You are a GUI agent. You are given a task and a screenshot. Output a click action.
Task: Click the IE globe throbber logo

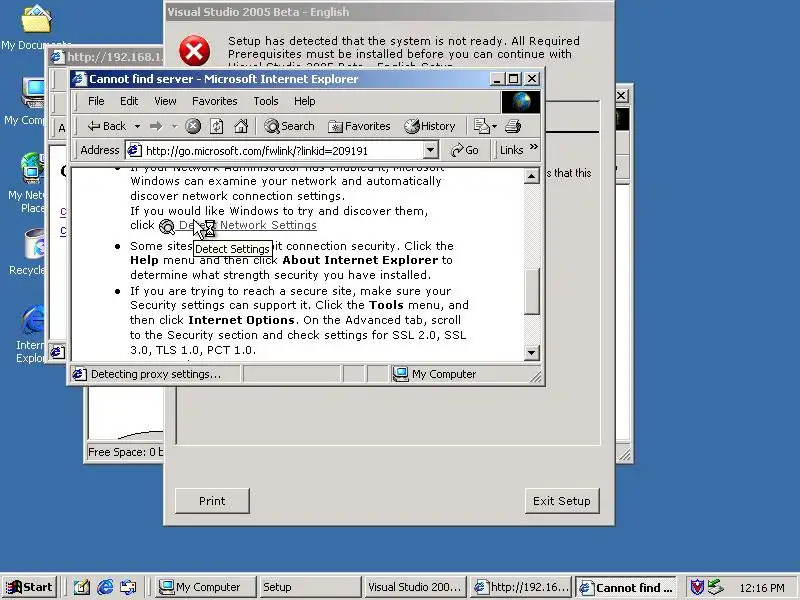point(521,102)
